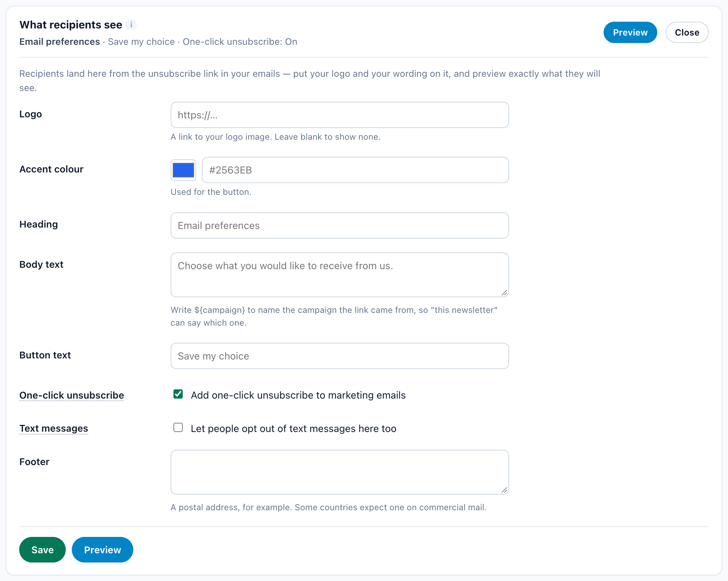
Task: Click the 'Used for the button.' hint
Action: [x=211, y=192]
